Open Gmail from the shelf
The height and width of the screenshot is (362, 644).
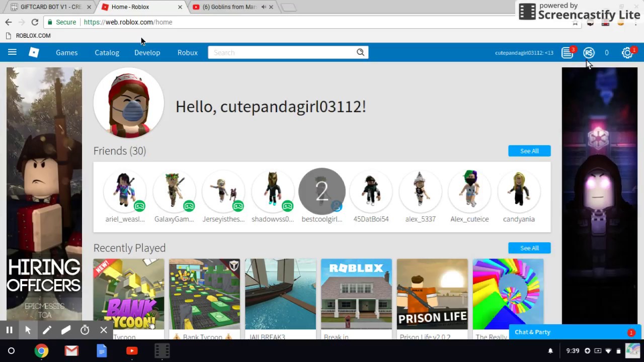[x=71, y=351]
